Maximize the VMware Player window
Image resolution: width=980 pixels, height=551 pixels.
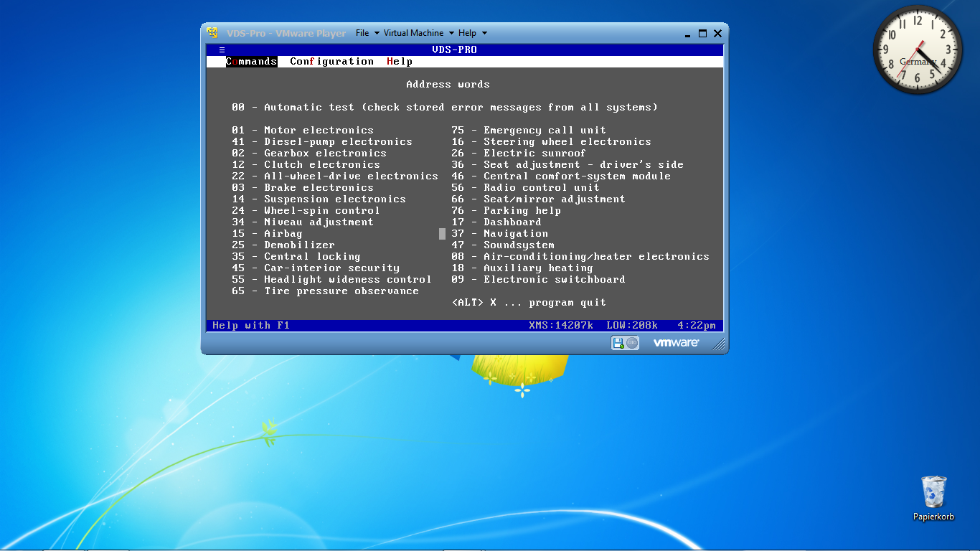[702, 33]
